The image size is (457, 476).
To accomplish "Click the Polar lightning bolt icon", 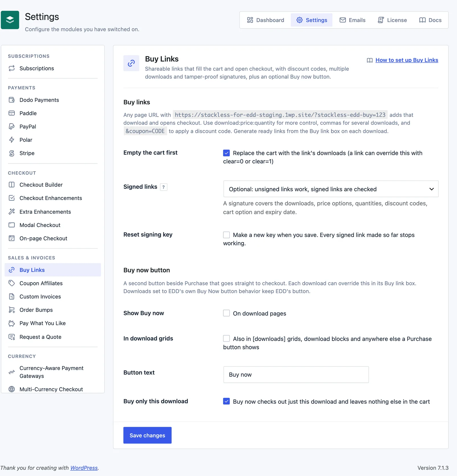I will pos(12,140).
